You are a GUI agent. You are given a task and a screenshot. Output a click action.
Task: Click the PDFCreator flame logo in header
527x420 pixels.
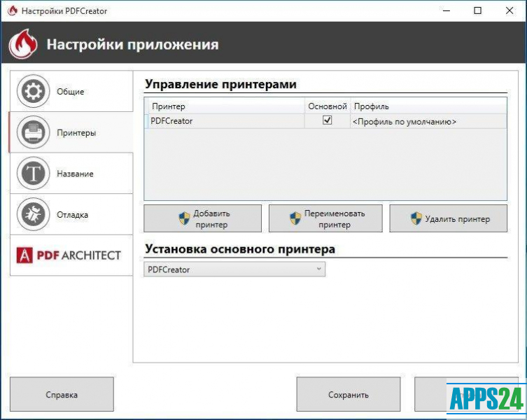click(23, 43)
